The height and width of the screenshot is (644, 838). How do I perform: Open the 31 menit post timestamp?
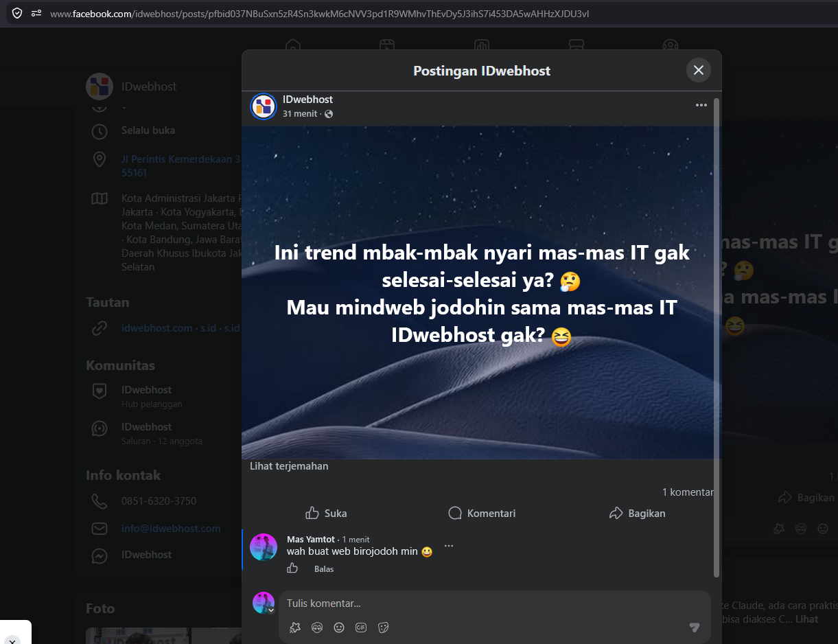coord(300,114)
